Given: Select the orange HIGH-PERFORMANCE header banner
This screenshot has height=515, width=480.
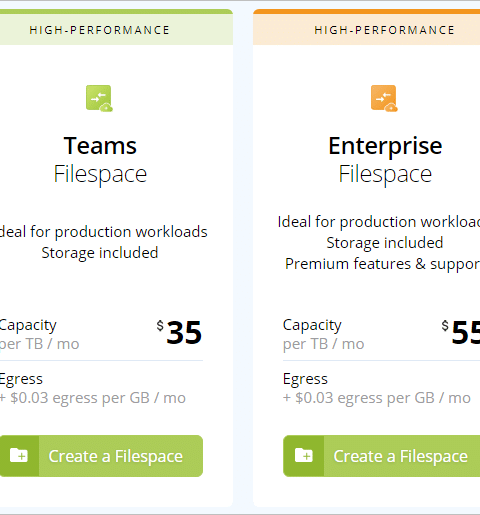Looking at the screenshot, I should (367, 27).
